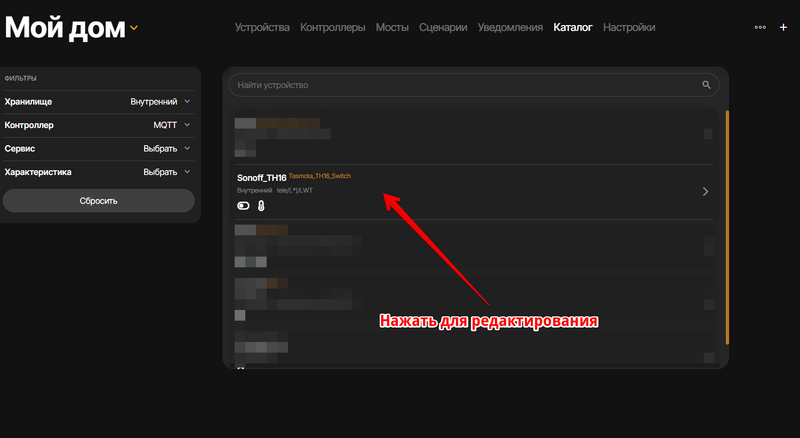Click the search magnifier icon
The width and height of the screenshot is (800, 438).
coord(706,85)
